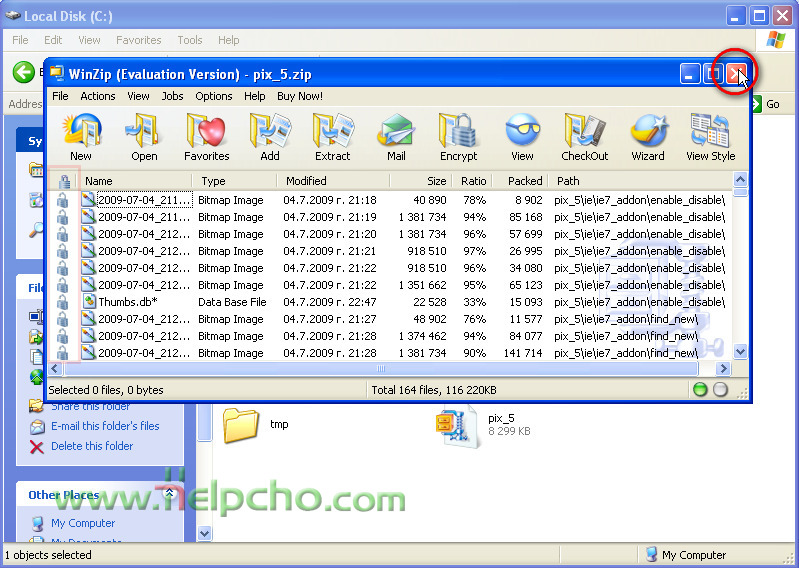Click the My Computer icon in Other Places
Image resolution: width=799 pixels, height=568 pixels.
37,523
